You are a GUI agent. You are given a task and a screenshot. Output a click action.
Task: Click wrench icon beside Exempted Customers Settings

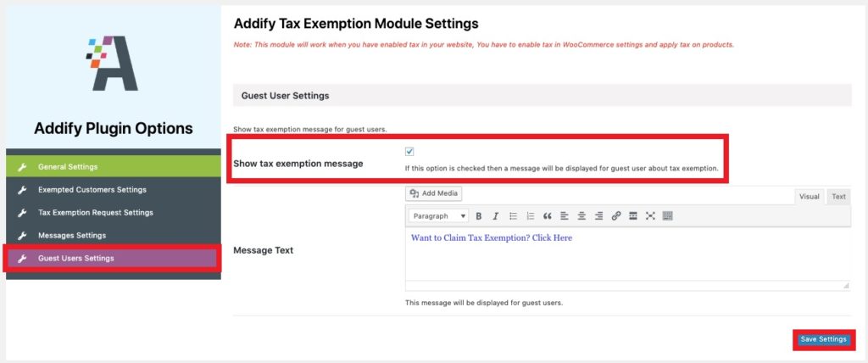click(22, 190)
